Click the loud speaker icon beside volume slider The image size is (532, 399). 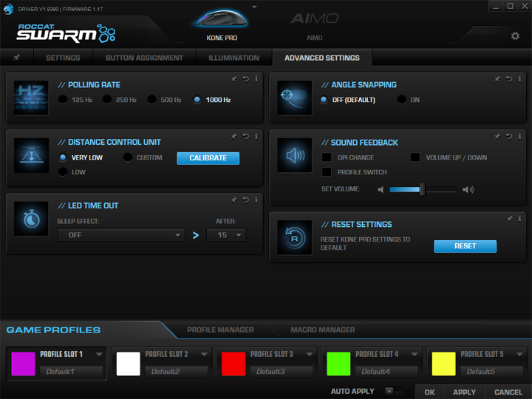click(x=468, y=190)
